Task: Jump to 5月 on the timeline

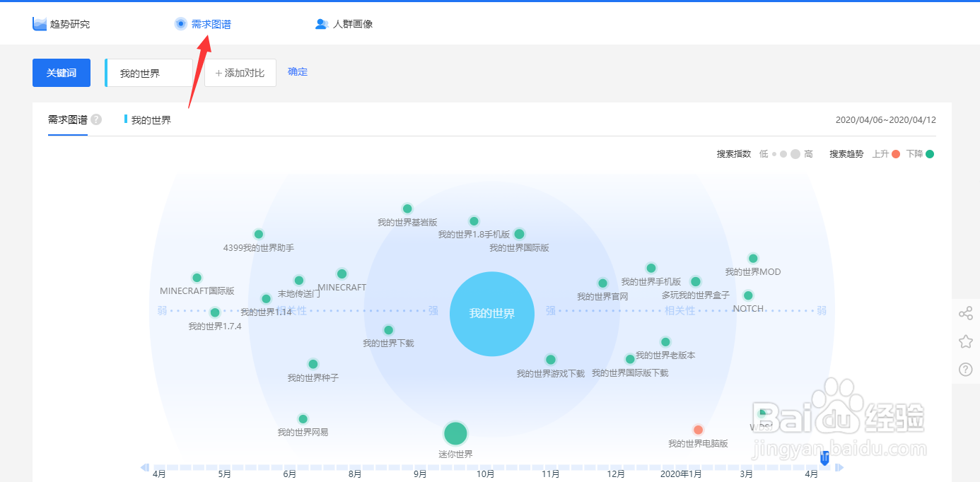Action: coord(225,474)
